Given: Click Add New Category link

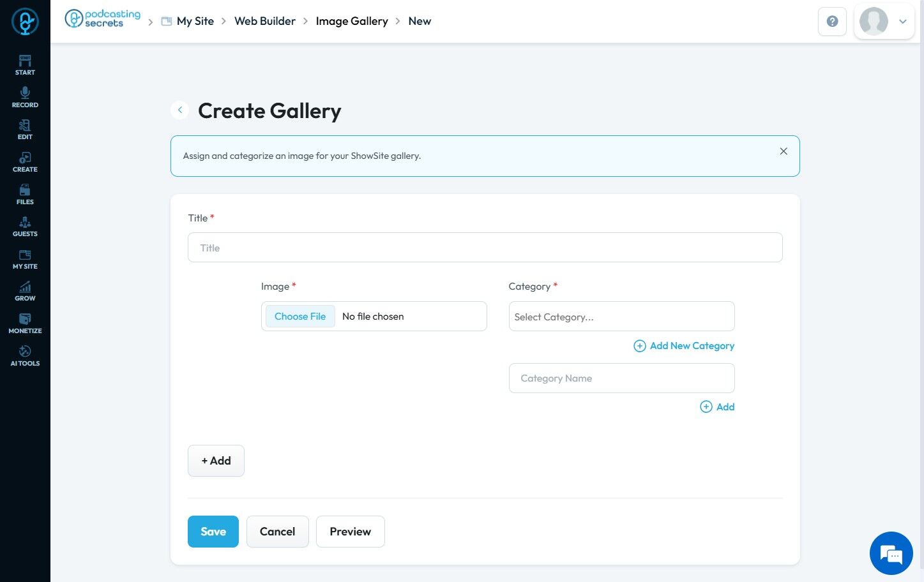Looking at the screenshot, I should (x=684, y=346).
